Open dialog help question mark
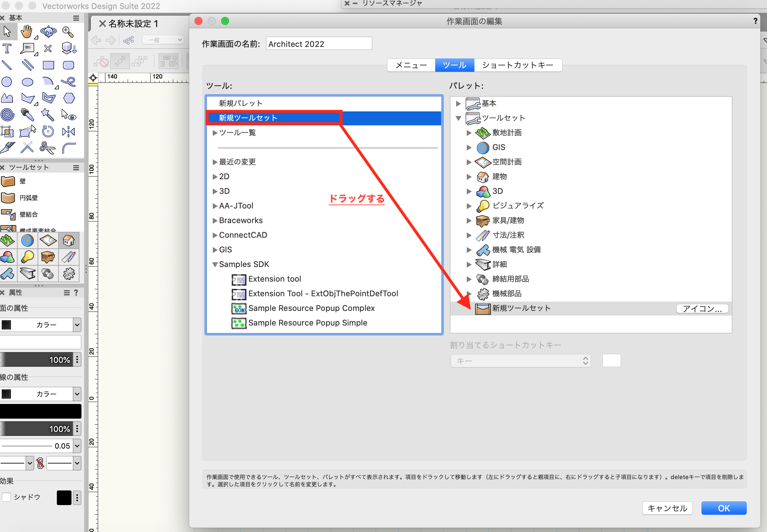 pos(755,21)
